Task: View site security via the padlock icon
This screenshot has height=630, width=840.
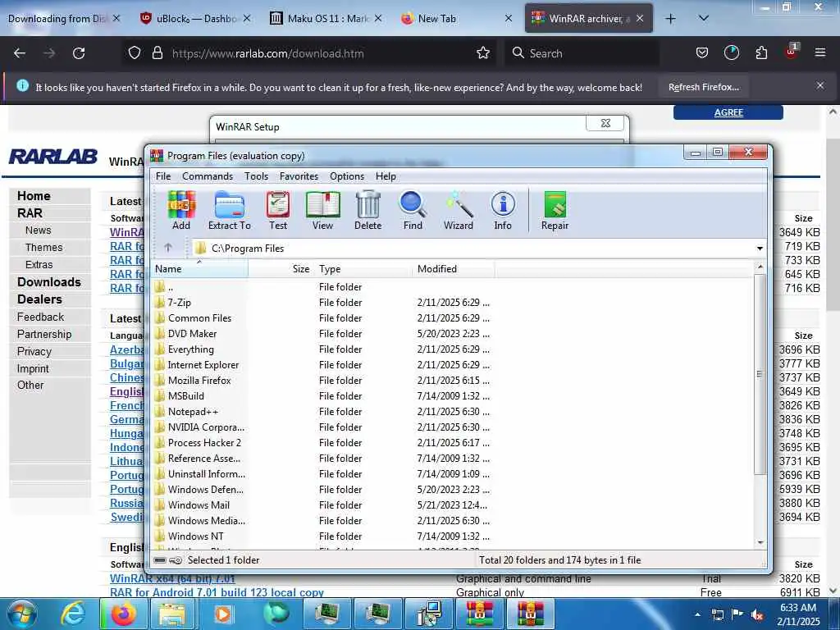Action: point(157,53)
